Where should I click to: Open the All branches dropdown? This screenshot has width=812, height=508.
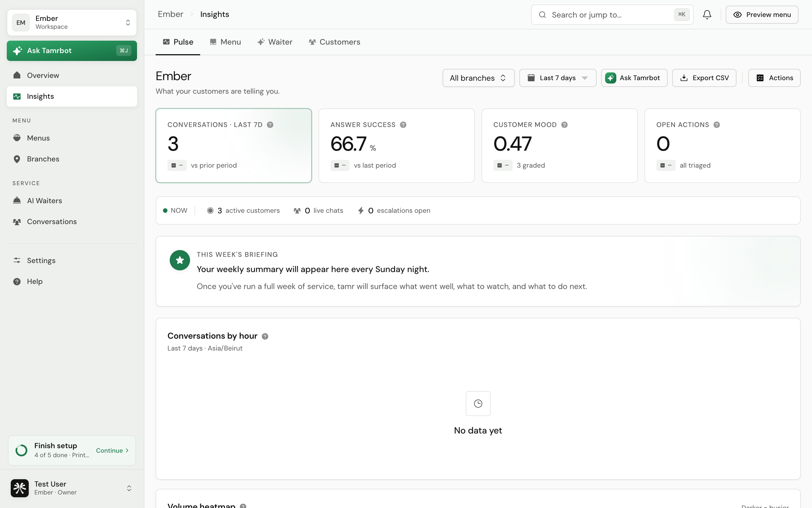point(478,78)
